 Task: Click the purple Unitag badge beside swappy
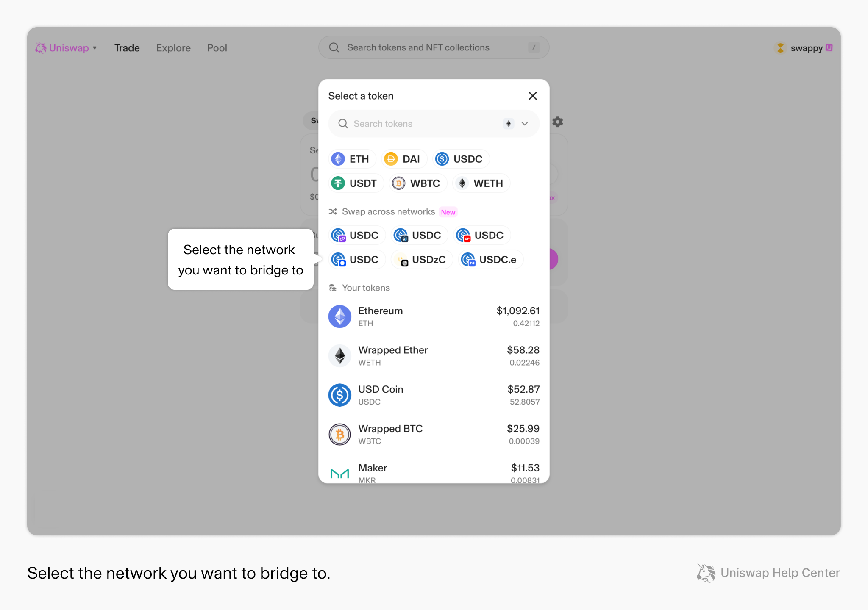coord(829,47)
